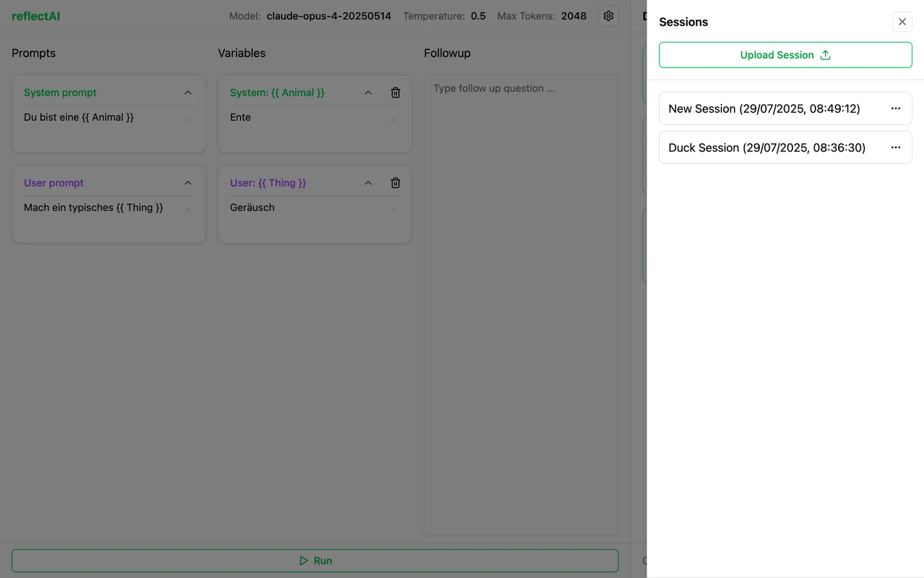Delete the User Thing variable
Screen dimensions: 924x578
395,183
